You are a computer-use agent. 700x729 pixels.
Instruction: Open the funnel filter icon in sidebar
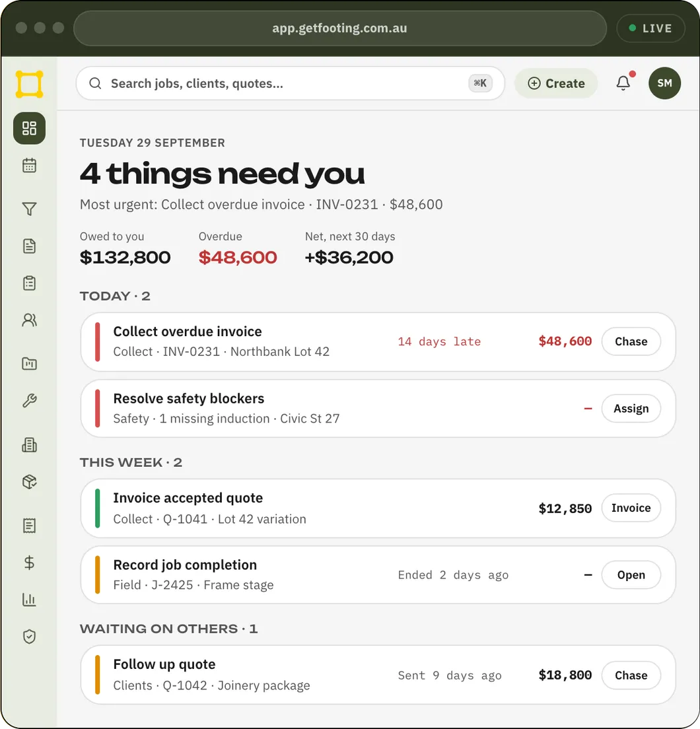(x=29, y=209)
